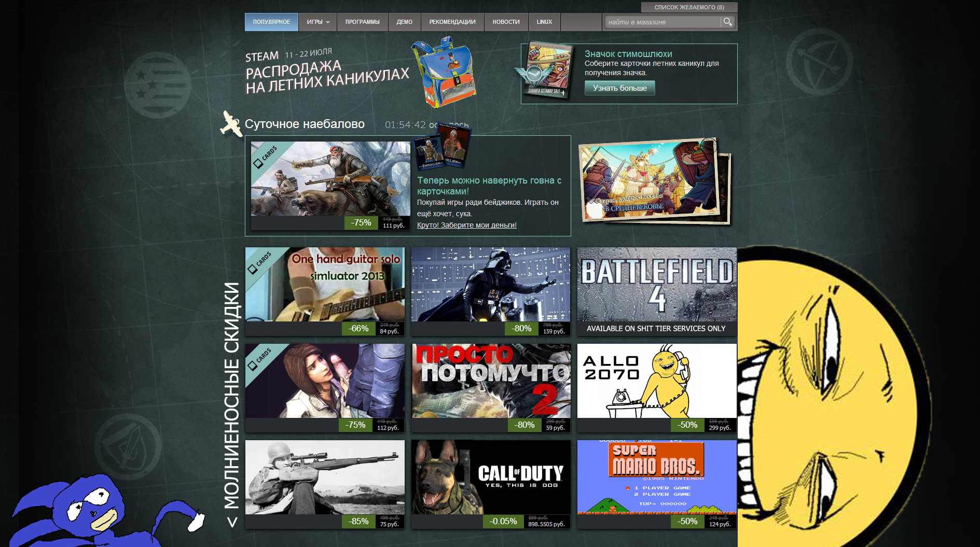Screen dimensions: 980x547
Task: Click the backpack sale icon
Action: [x=444, y=72]
